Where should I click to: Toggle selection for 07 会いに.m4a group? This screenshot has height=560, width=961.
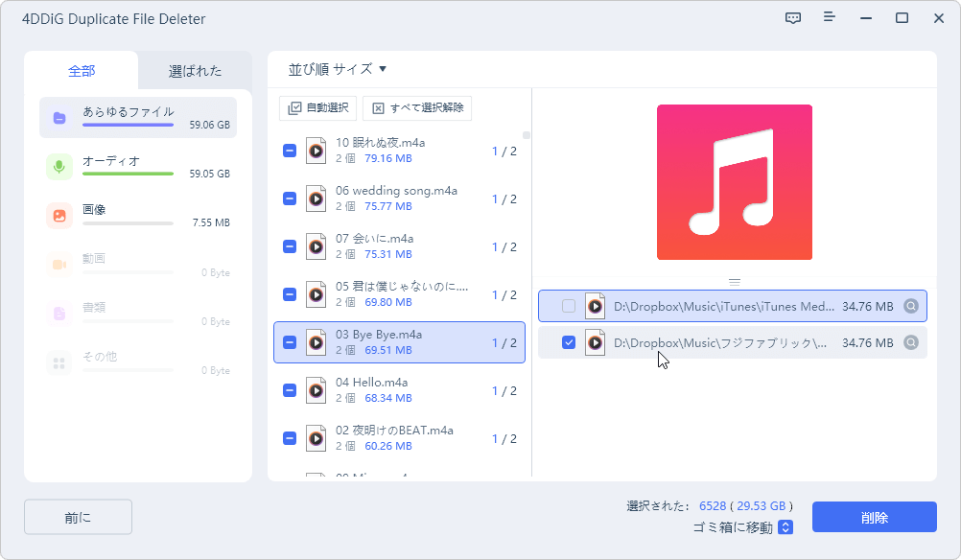(290, 246)
